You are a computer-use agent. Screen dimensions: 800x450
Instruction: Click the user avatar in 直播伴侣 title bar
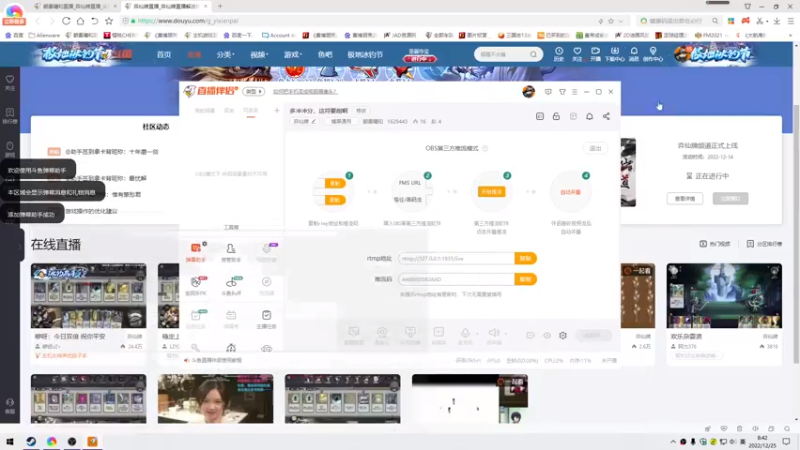pyautogui.click(x=529, y=91)
